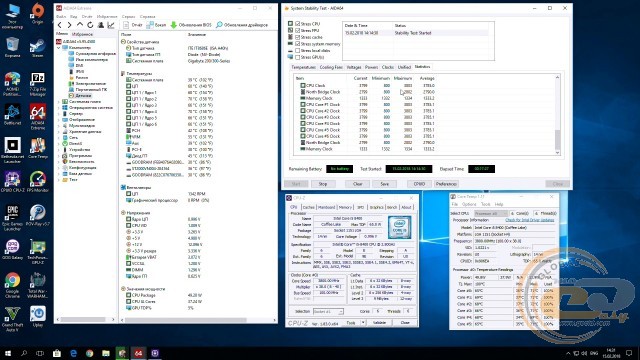Expand the Motherboard (Системная плата) tree node
The image size is (640, 360).
(x=58, y=102)
